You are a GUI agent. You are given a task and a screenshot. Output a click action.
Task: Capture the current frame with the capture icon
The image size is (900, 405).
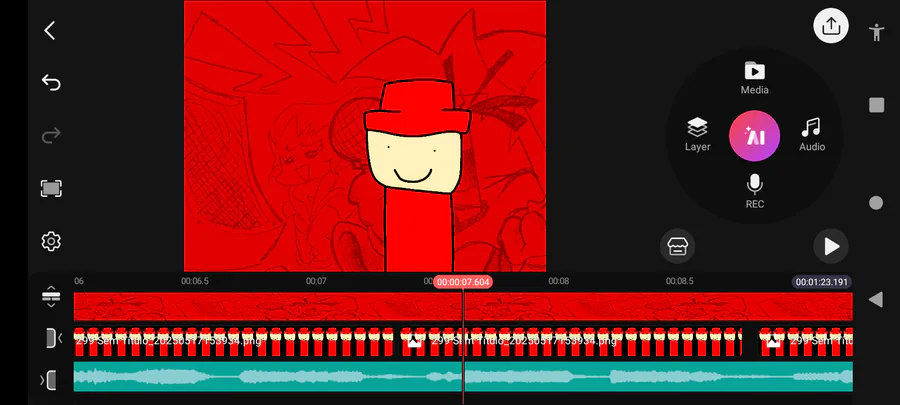tap(51, 189)
